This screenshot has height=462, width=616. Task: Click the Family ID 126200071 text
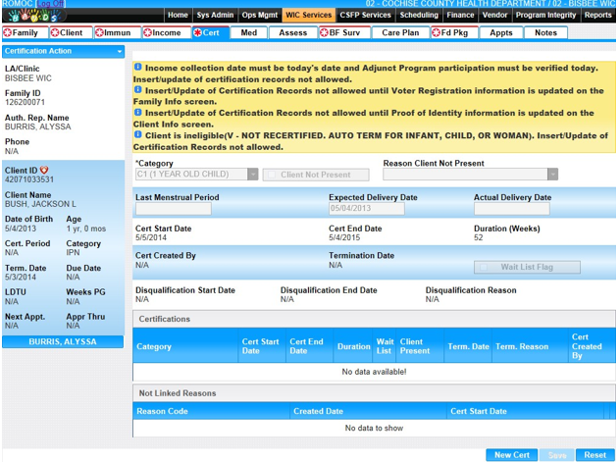(25, 102)
